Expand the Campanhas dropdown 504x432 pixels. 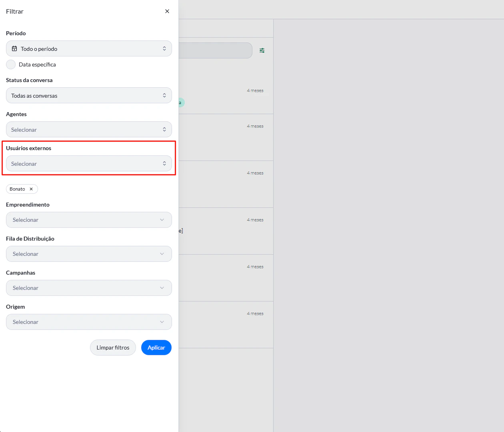(x=89, y=288)
